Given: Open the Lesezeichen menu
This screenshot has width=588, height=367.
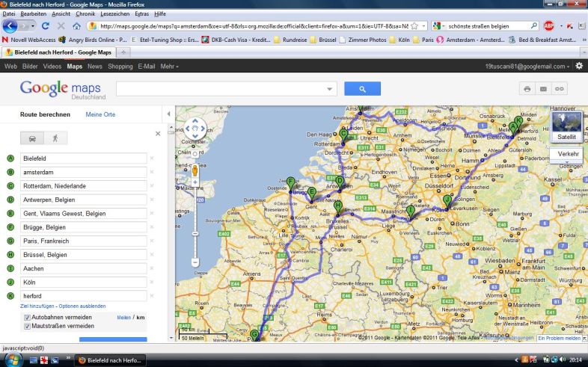Looking at the screenshot, I should click(x=115, y=14).
